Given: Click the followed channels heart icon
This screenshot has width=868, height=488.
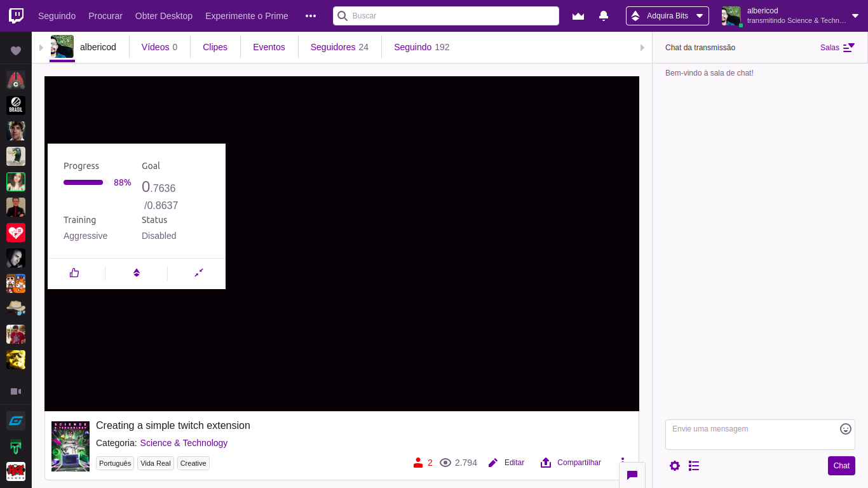Looking at the screenshot, I should [16, 51].
